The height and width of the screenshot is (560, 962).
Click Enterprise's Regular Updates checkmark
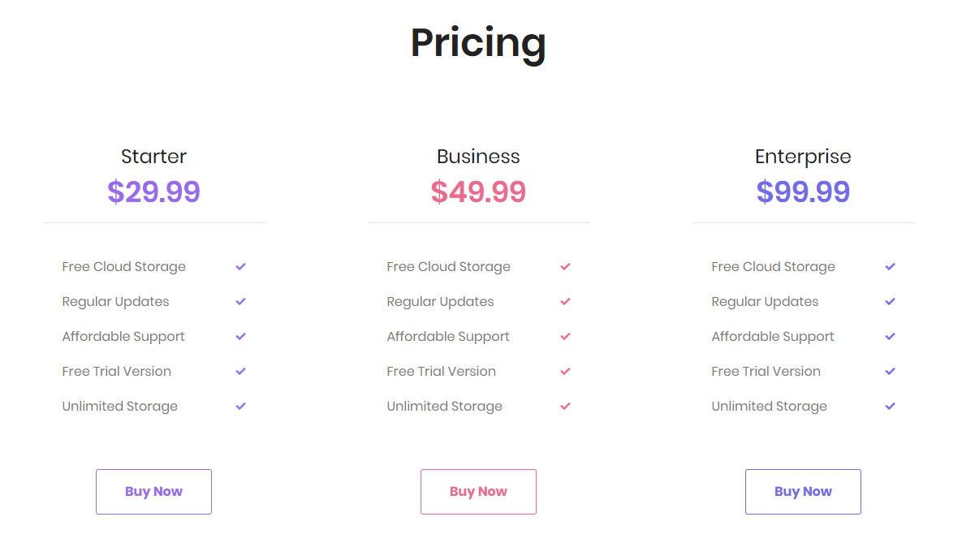click(x=890, y=301)
